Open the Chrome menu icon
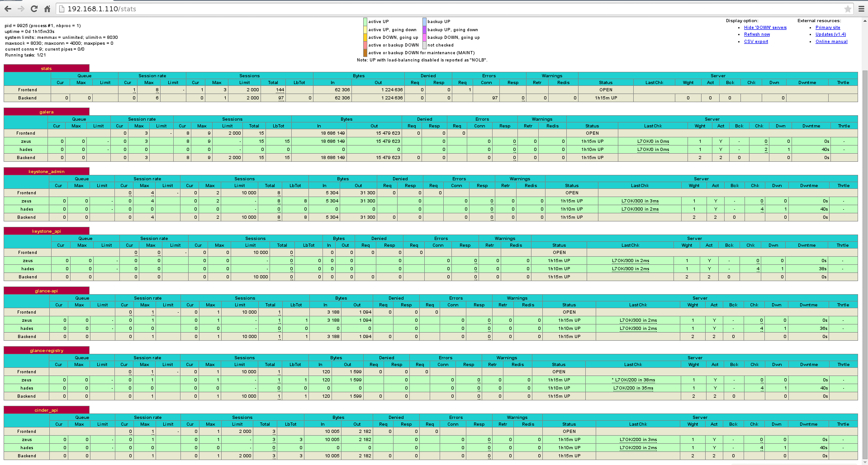The image size is (868, 465). tap(861, 9)
